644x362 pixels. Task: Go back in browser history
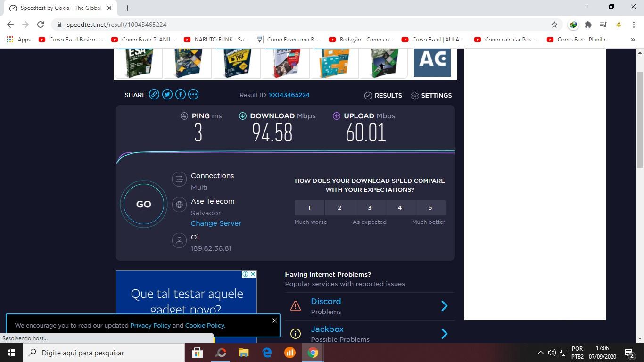[x=10, y=25]
